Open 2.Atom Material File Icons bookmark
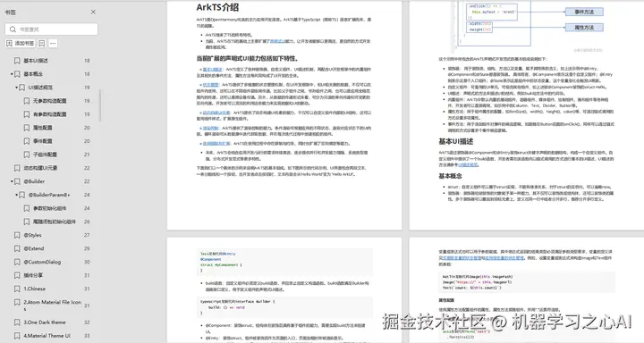 52,305
